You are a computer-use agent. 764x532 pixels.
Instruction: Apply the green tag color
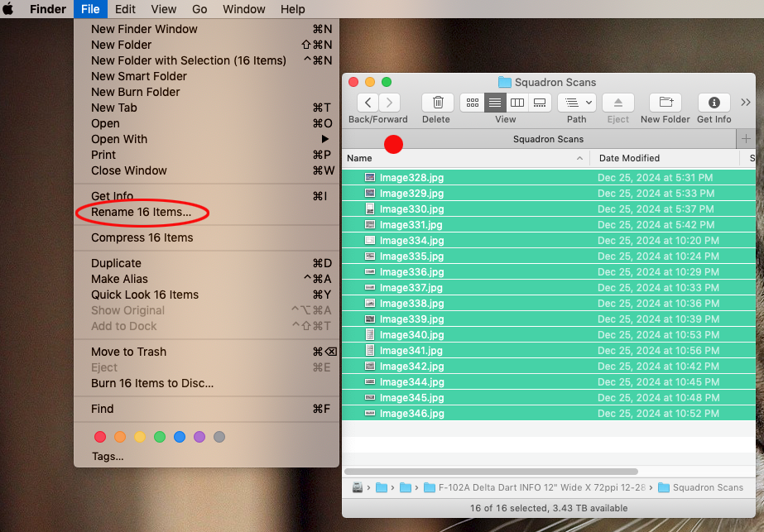(x=160, y=437)
